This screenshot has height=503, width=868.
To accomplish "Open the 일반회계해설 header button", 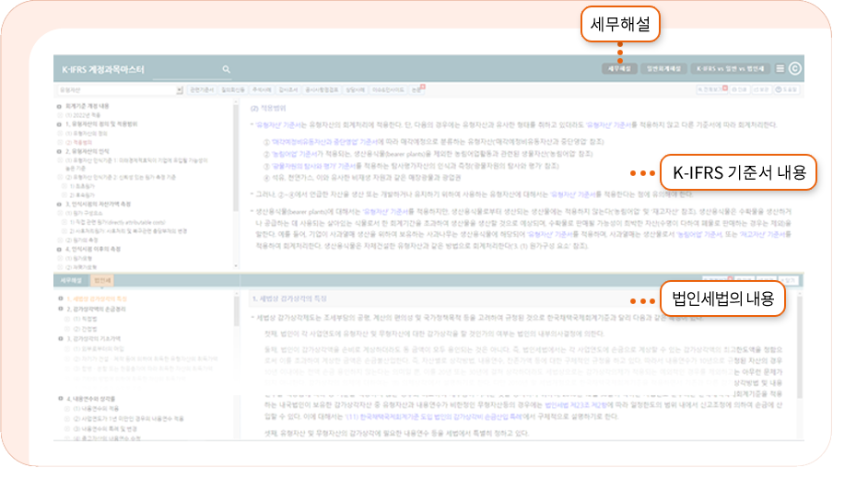I will click(x=663, y=68).
